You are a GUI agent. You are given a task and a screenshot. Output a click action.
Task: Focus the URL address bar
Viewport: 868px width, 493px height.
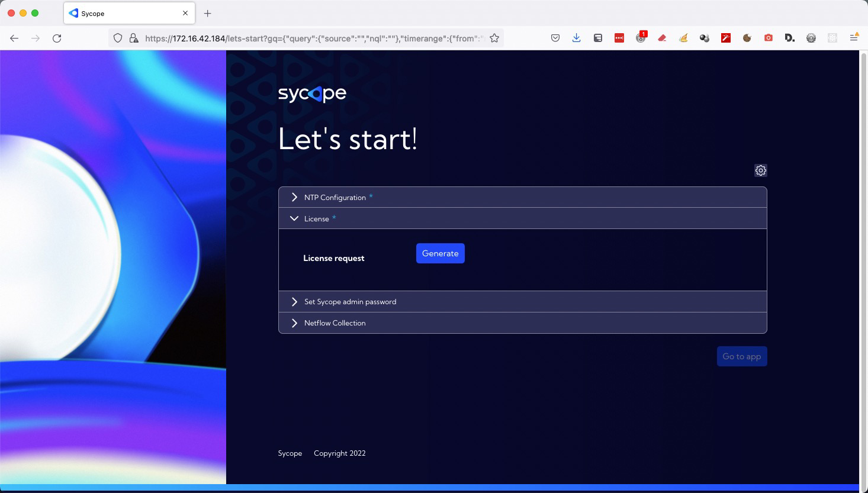pyautogui.click(x=314, y=38)
